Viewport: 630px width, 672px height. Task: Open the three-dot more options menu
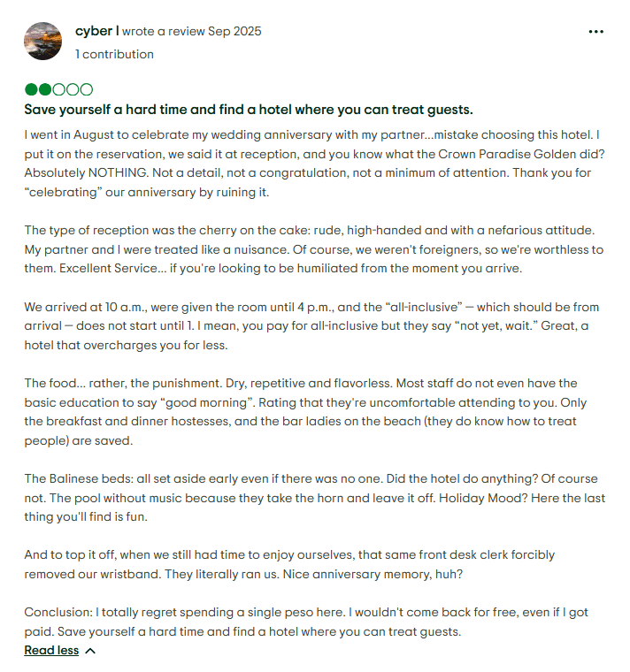595,32
